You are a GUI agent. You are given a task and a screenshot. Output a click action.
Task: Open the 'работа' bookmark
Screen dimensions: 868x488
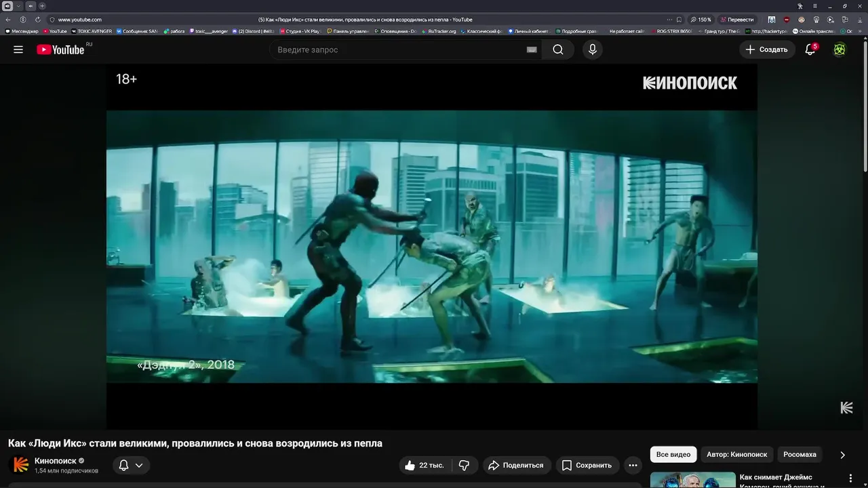(174, 31)
